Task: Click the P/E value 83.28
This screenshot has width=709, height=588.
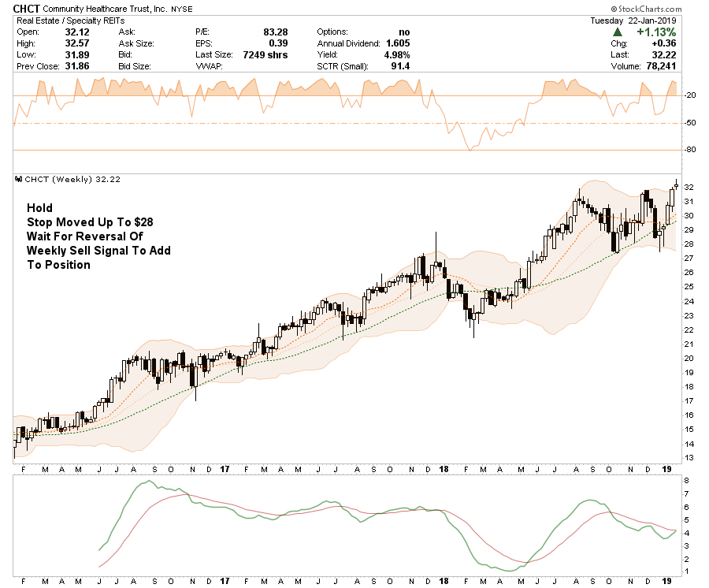Action: (276, 32)
